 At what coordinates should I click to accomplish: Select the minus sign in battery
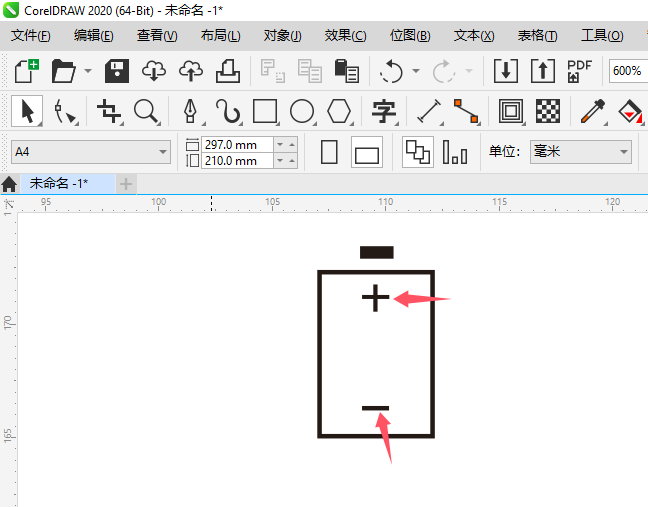375,408
